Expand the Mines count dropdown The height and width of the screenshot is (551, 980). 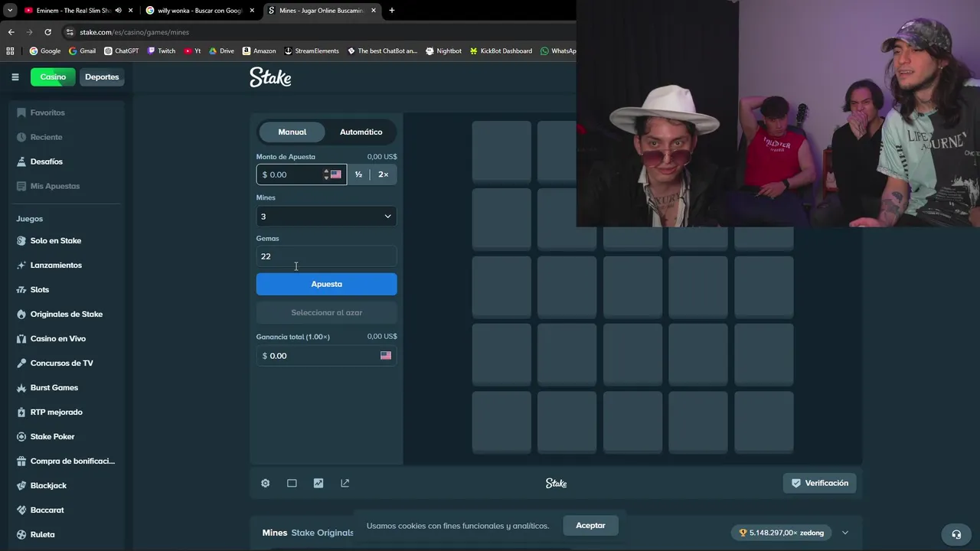point(326,217)
